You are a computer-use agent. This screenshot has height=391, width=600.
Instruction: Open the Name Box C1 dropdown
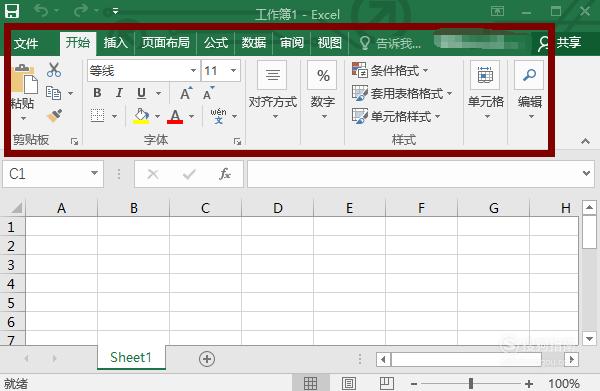pyautogui.click(x=94, y=173)
